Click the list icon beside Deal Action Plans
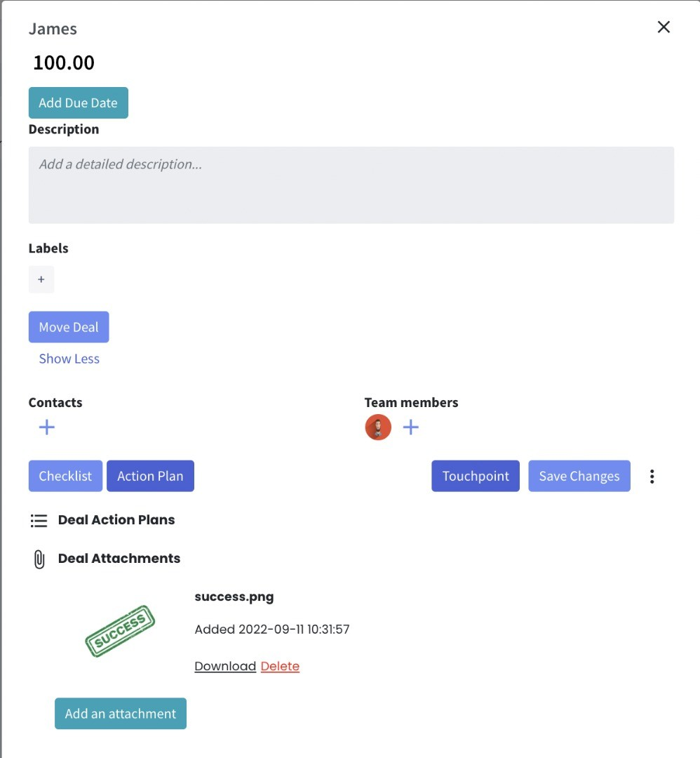Image resolution: width=700 pixels, height=758 pixels. tap(39, 520)
